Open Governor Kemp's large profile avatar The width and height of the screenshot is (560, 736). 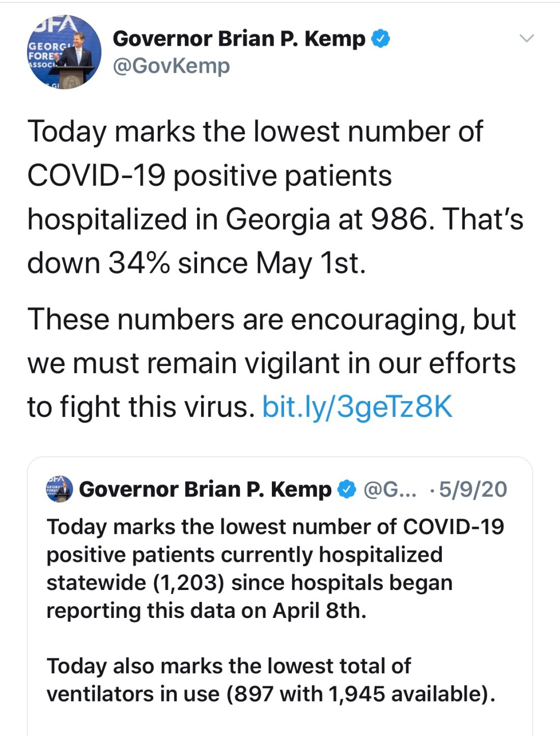click(x=64, y=52)
